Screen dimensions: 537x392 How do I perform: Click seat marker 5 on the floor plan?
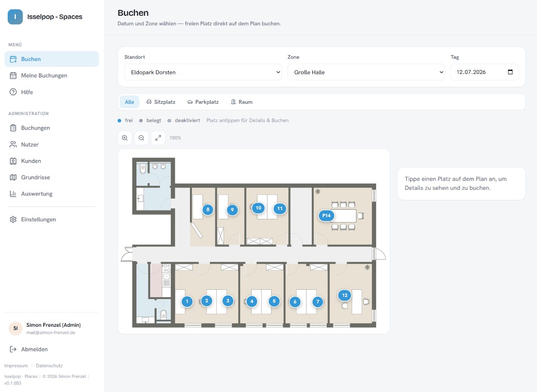[274, 301]
